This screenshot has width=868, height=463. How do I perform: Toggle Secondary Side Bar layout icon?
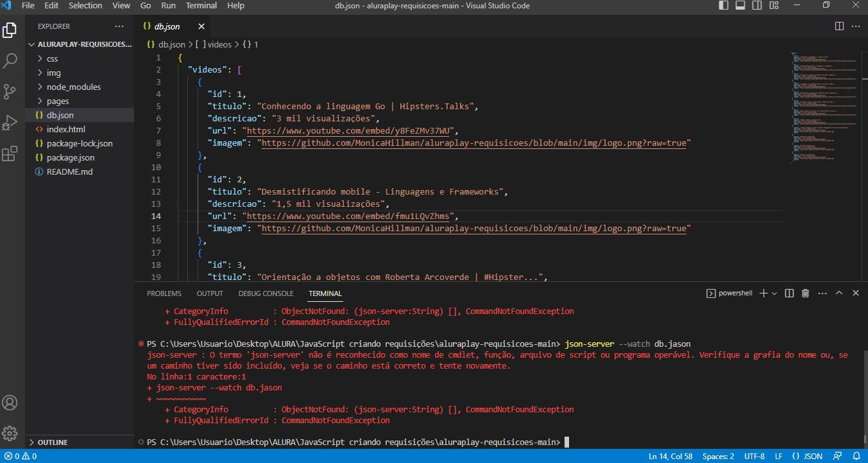[x=756, y=5]
